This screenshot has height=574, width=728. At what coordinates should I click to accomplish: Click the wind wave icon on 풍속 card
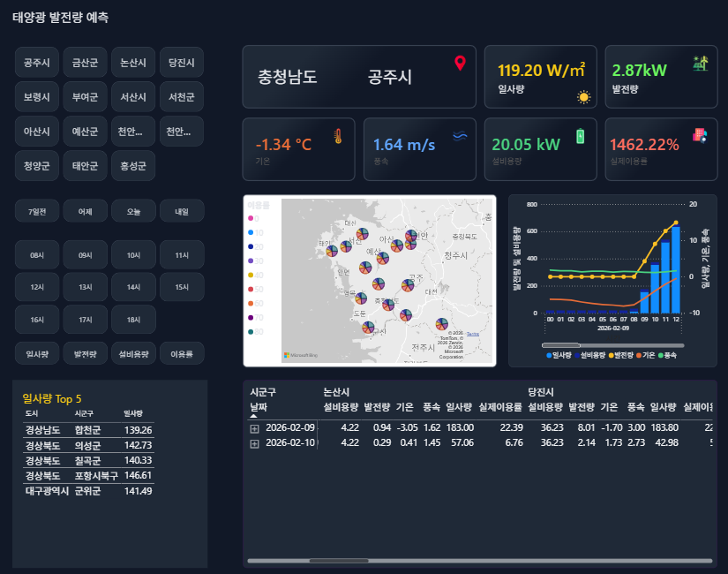click(460, 136)
